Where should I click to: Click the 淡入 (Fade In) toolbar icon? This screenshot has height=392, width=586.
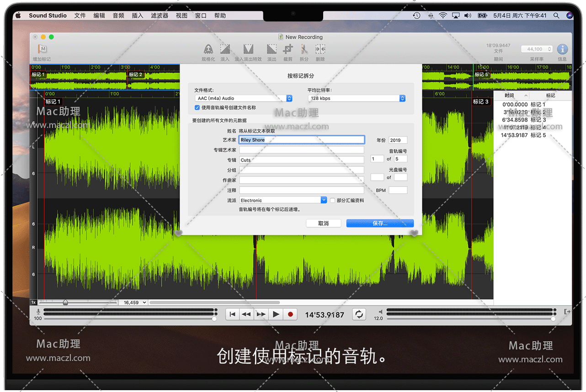[x=224, y=49]
